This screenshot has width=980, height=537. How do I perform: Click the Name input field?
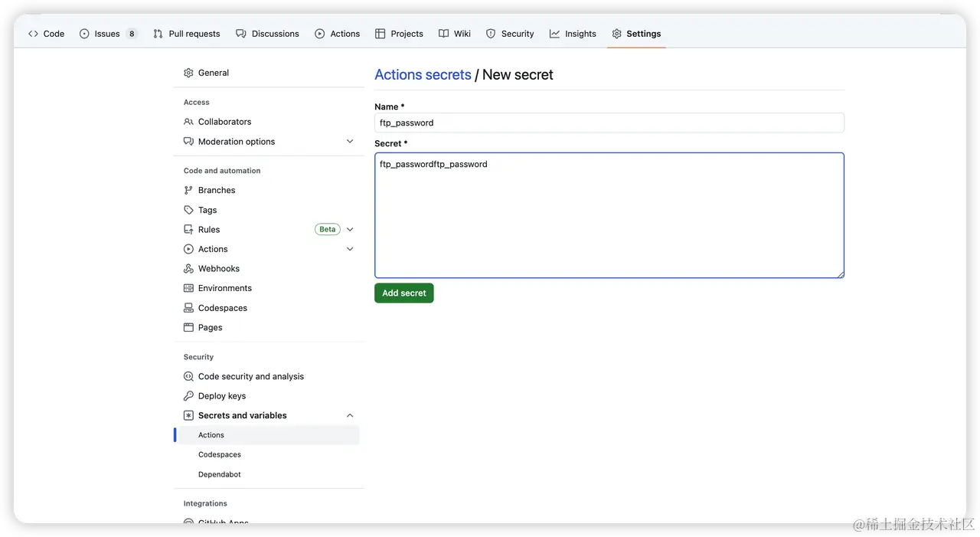[x=609, y=123]
